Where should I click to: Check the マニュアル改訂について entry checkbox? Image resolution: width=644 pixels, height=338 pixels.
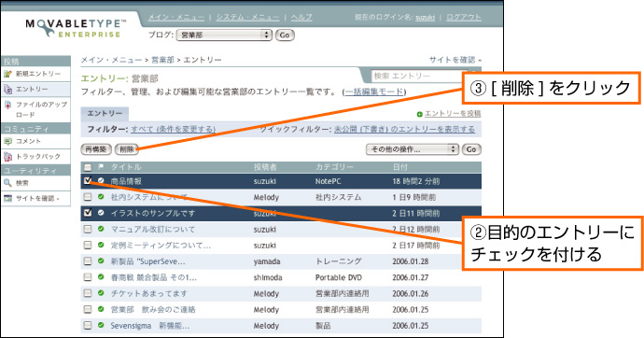coord(88,229)
